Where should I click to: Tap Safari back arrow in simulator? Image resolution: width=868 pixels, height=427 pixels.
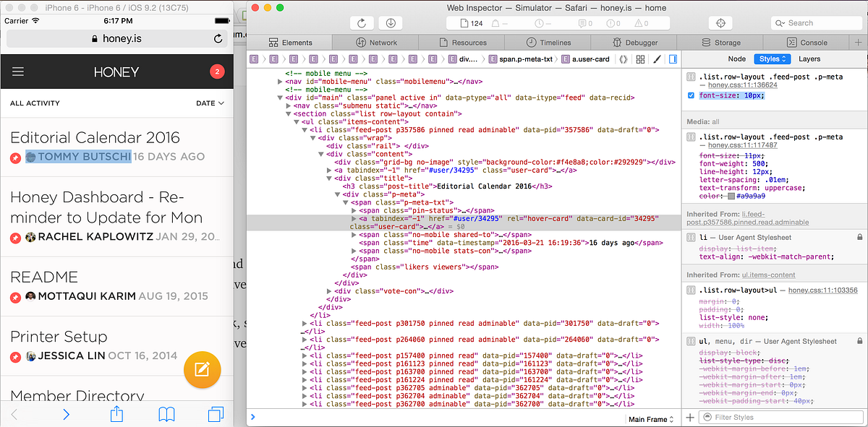14,414
